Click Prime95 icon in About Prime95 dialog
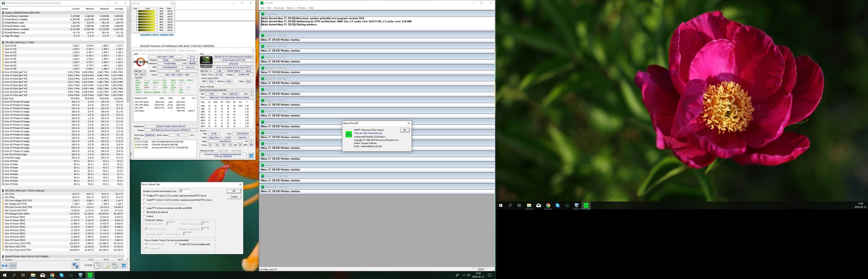This screenshot has width=868, height=279. pos(348,134)
